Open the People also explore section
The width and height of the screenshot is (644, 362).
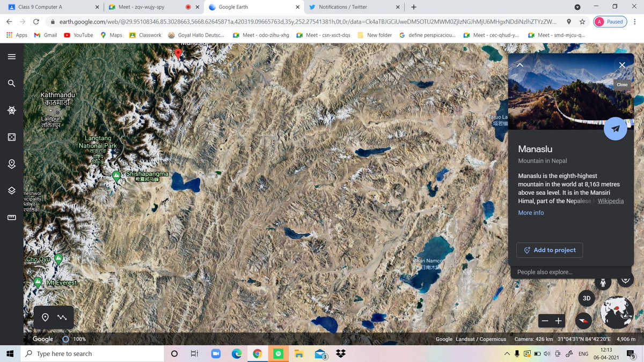545,272
